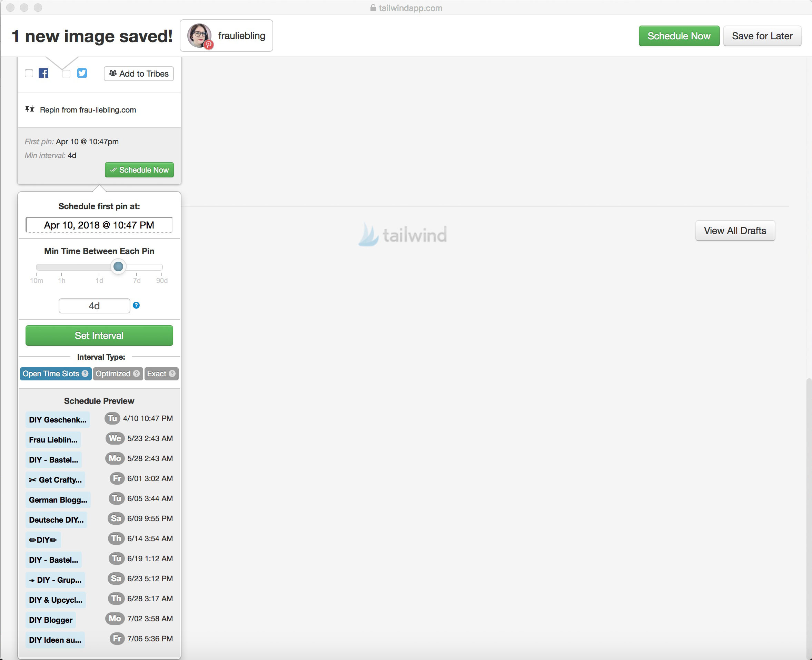Image resolution: width=812 pixels, height=660 pixels.
Task: Enable the Twitter sharing checkbox
Action: click(x=66, y=74)
